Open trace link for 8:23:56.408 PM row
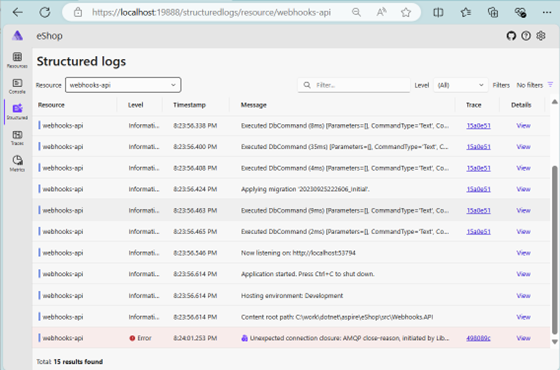The height and width of the screenshot is (370, 560). click(478, 168)
